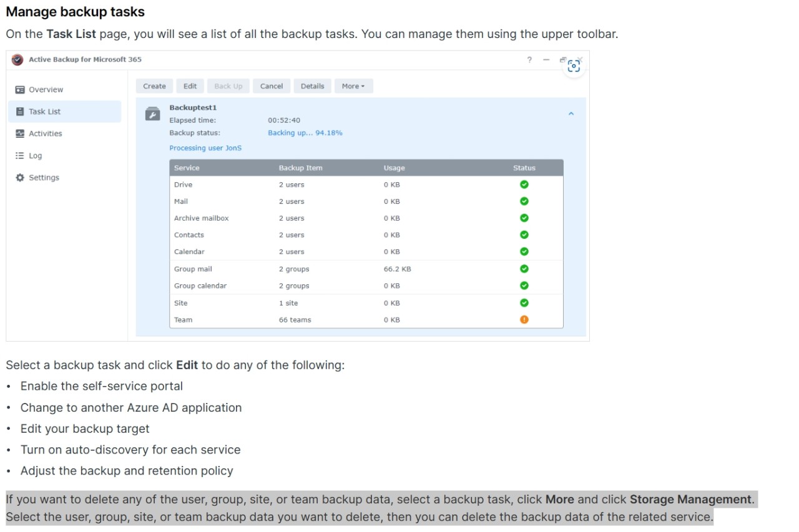
Task: Collapse the Backuptest1 task details chevron
Action: coord(571,113)
